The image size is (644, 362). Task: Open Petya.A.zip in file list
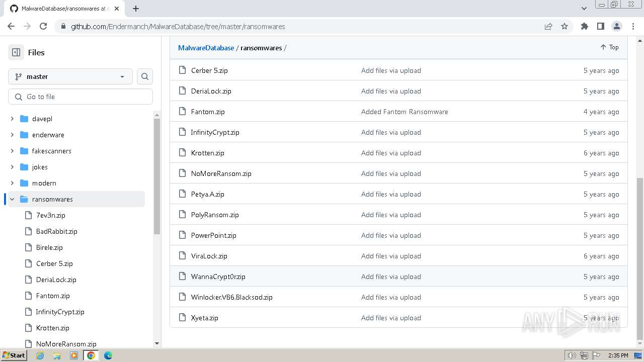pyautogui.click(x=208, y=194)
